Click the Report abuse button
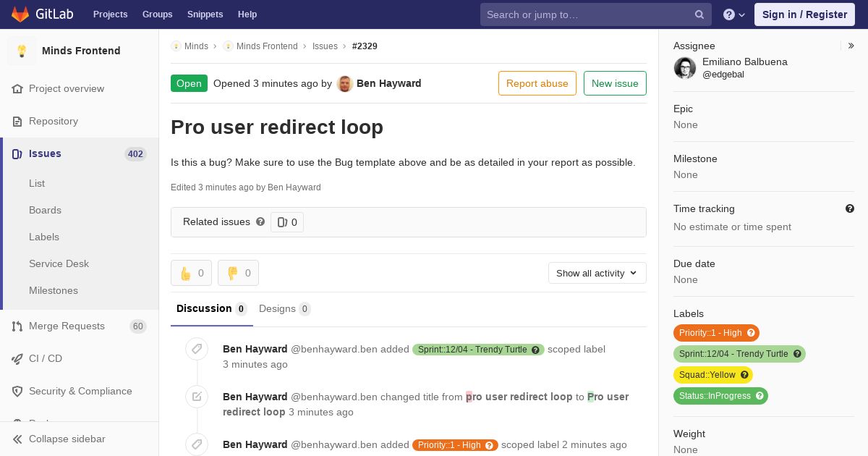The height and width of the screenshot is (456, 868). [x=537, y=83]
